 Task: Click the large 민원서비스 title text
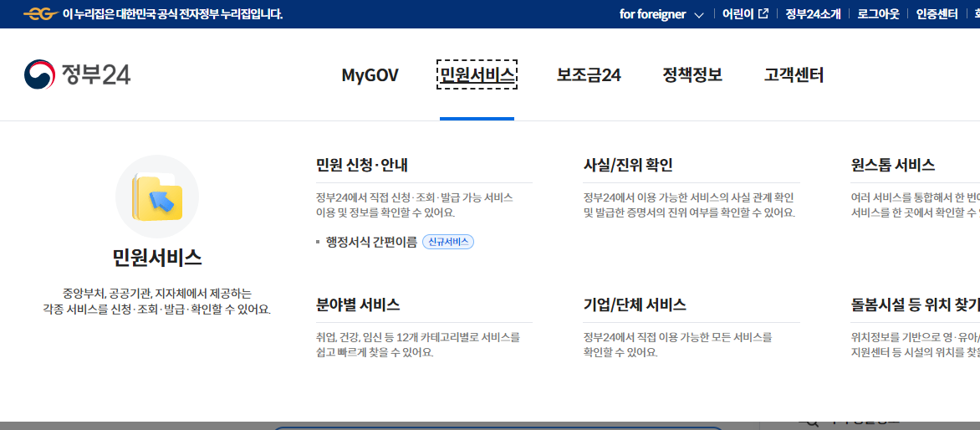157,258
